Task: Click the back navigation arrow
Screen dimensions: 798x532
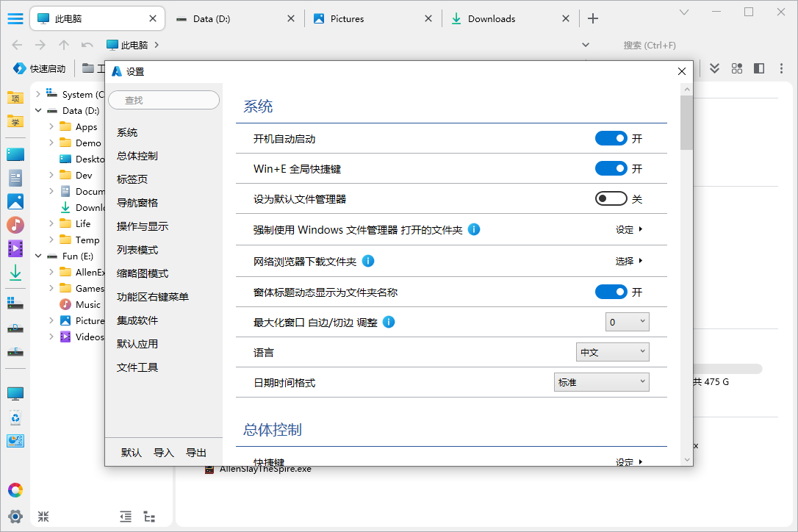Action: click(x=17, y=45)
